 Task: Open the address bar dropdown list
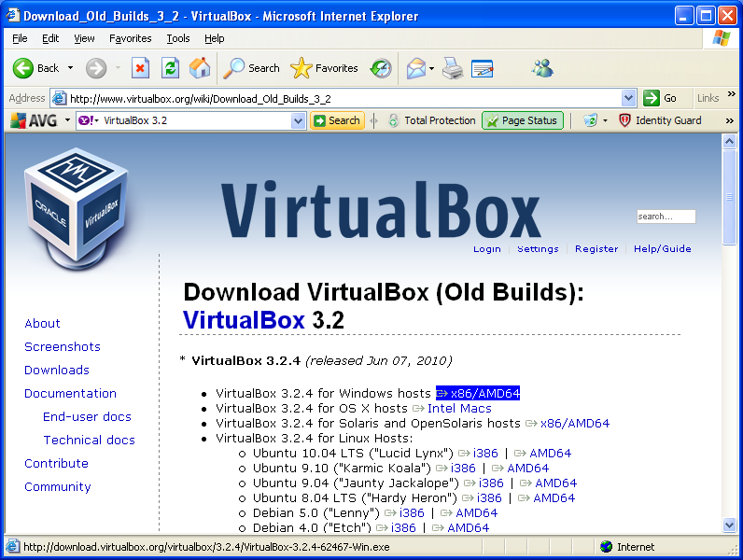(628, 99)
